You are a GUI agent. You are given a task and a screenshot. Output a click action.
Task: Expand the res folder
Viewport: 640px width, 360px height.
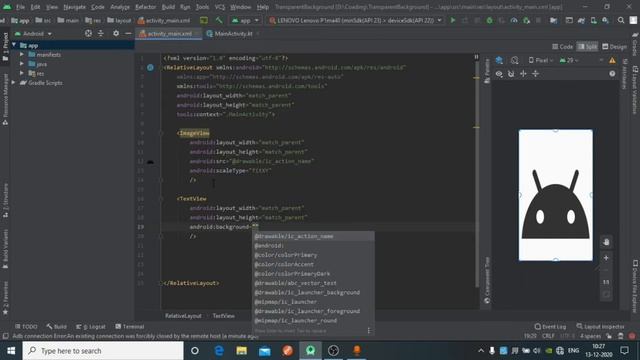(x=22, y=73)
